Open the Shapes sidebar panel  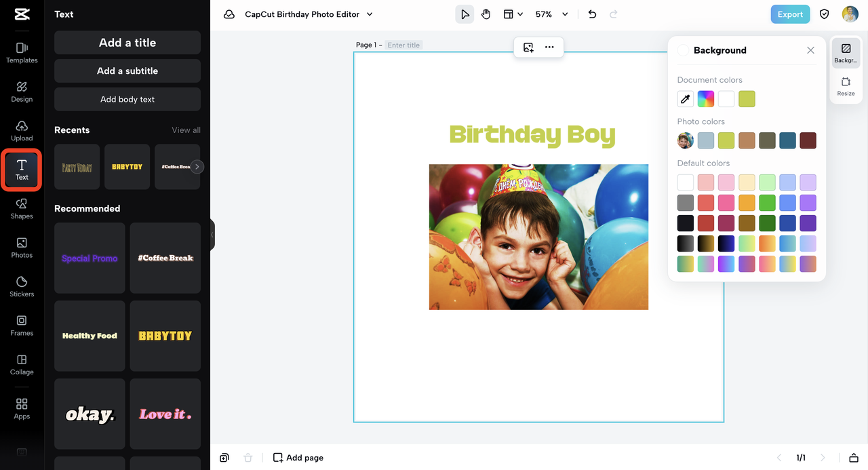pos(22,209)
